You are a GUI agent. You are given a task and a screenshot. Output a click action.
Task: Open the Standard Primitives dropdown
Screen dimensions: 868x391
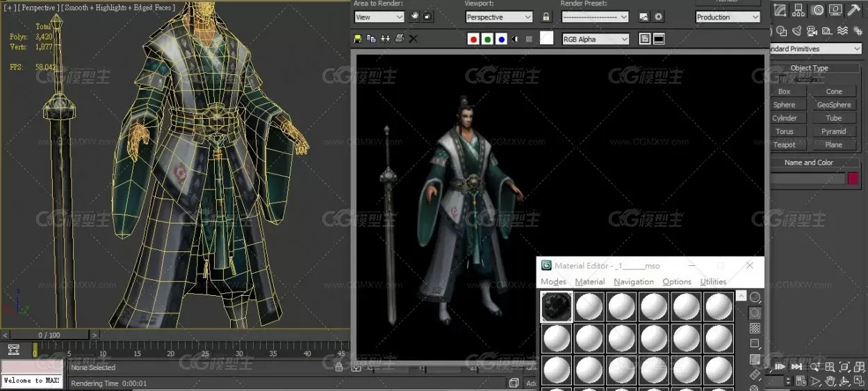coord(816,49)
